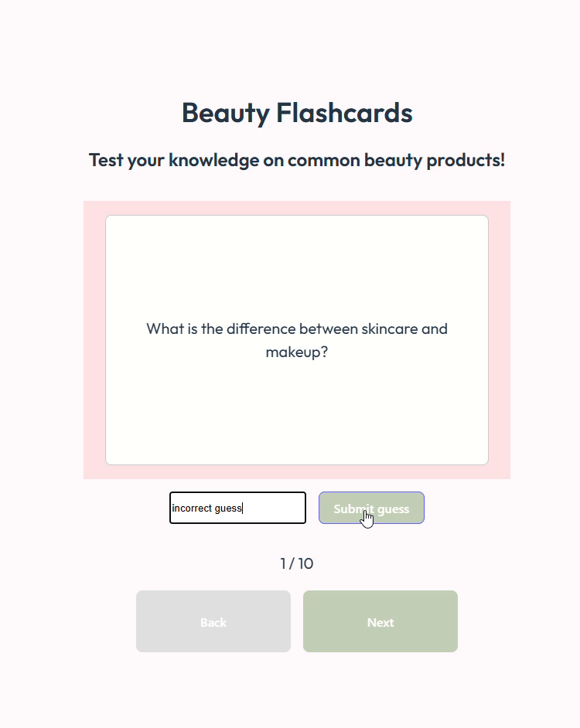This screenshot has width=580, height=728.
Task: Click the 1 / 10 card counter
Action: tap(296, 563)
